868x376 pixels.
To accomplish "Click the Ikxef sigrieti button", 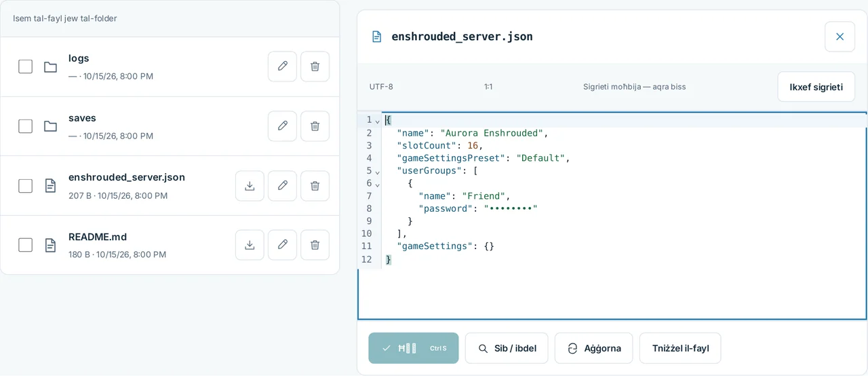I will (816, 87).
